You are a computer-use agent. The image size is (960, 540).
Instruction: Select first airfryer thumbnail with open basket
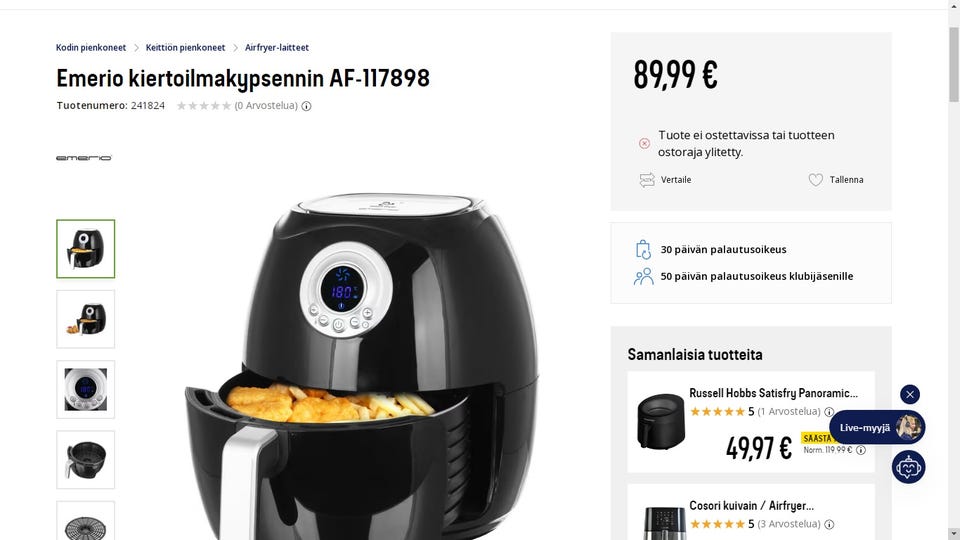[x=86, y=249]
